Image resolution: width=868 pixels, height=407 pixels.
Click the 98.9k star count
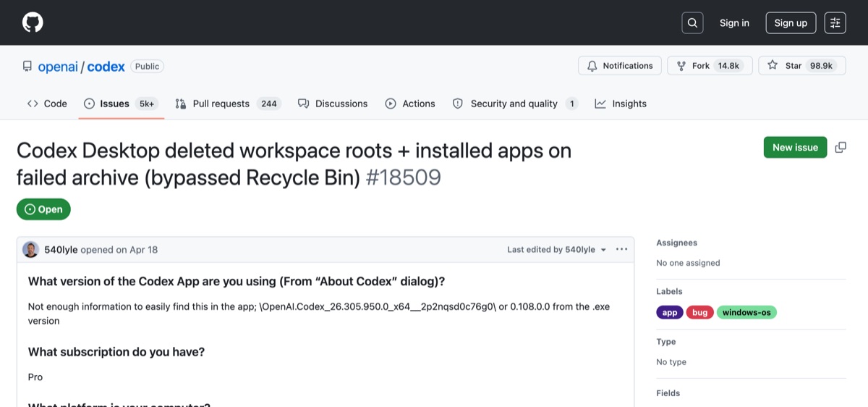pyautogui.click(x=822, y=66)
